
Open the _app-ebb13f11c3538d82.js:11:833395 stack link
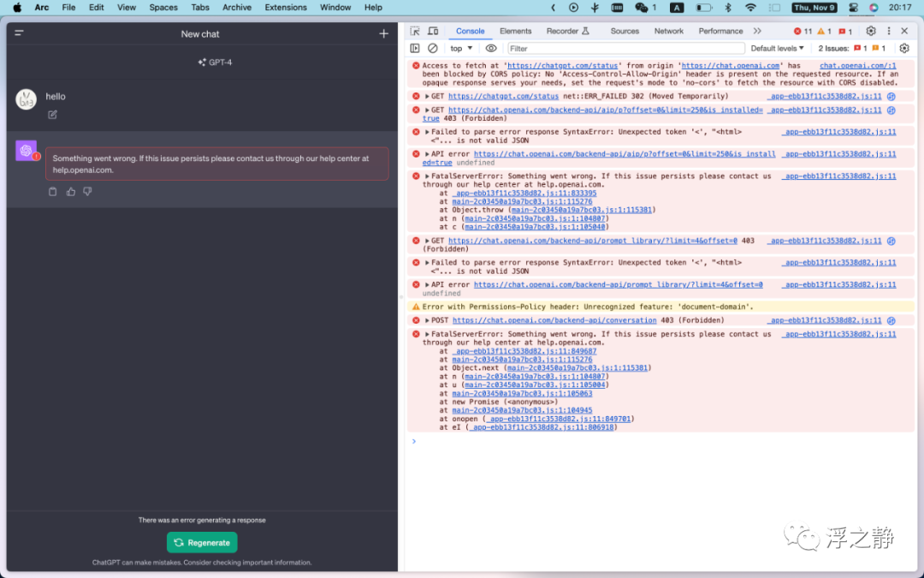pyautogui.click(x=524, y=193)
